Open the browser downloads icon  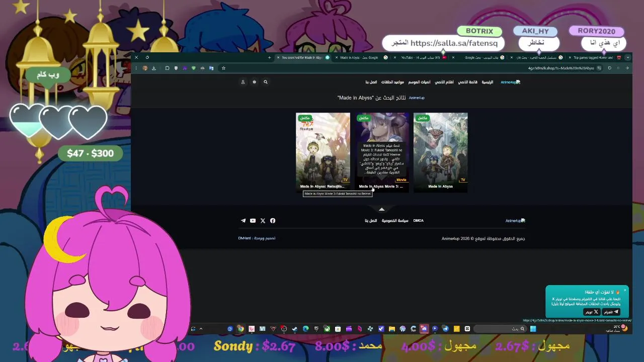point(154,68)
